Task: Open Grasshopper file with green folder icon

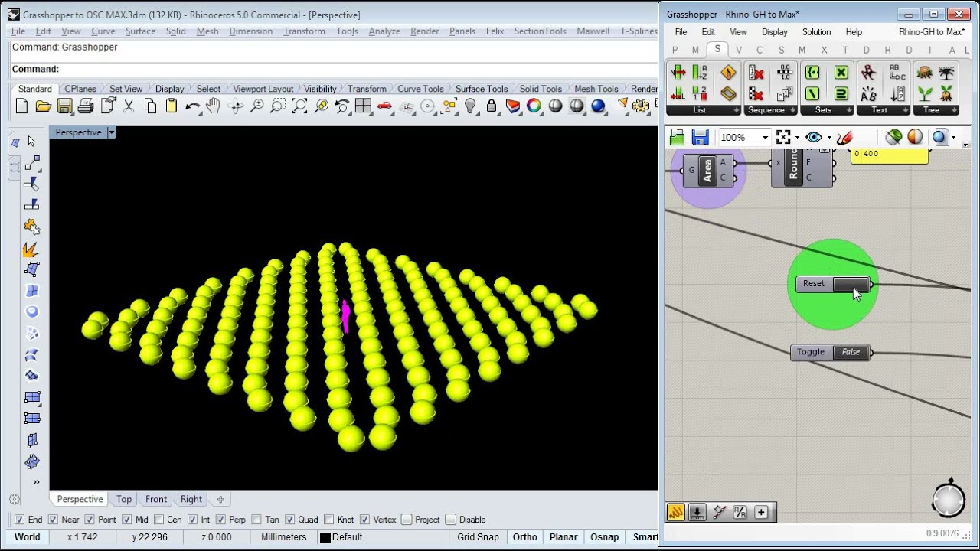Action: tap(677, 137)
